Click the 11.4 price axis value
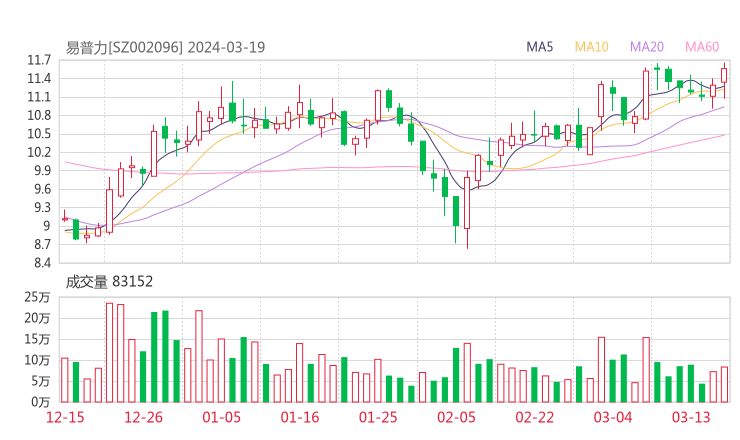Image resolution: width=740 pixels, height=440 pixels. 39,79
